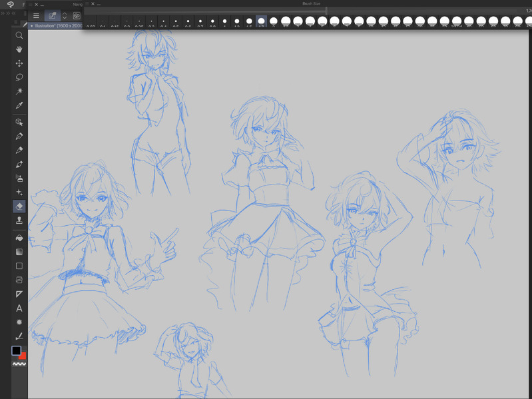Select the highlighted Eraser tool
The width and height of the screenshot is (532, 399).
pos(19,206)
